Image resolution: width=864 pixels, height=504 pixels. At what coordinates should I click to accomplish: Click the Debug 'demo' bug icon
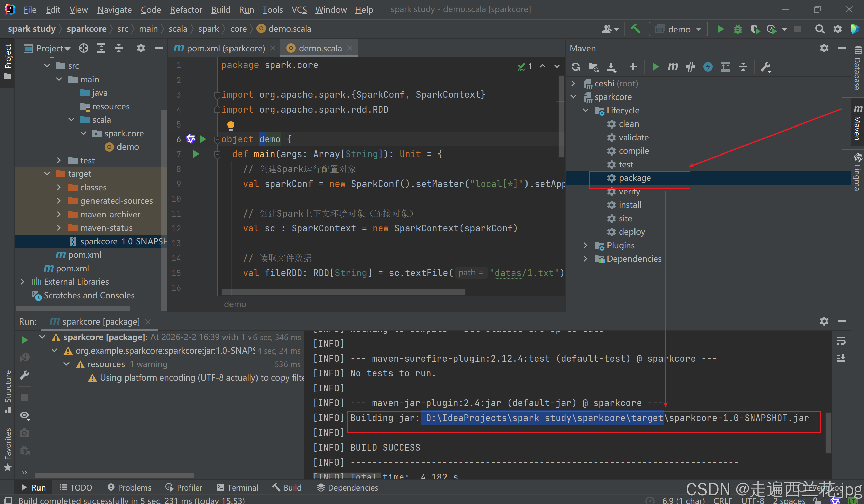[737, 29]
